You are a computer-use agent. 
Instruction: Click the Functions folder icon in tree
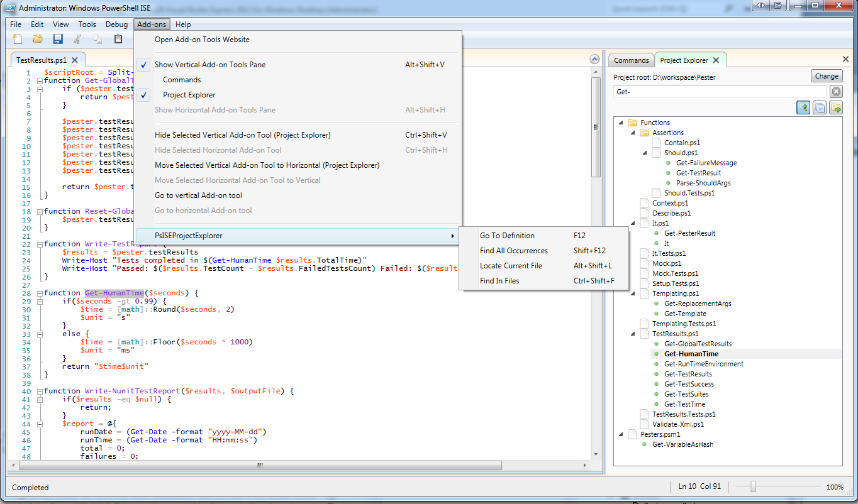tap(633, 123)
